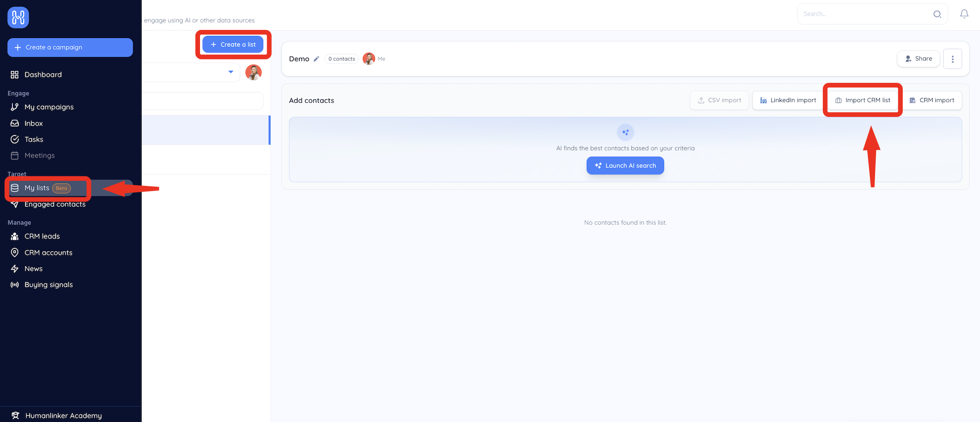This screenshot has width=980, height=422.
Task: Expand the list filter dropdown arrow
Action: [231, 72]
